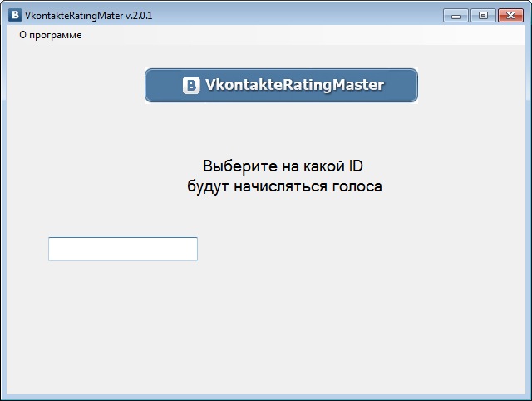
Task: Click the title text "VkontakteRatingMater v.2.0.1"
Action: 89,16
